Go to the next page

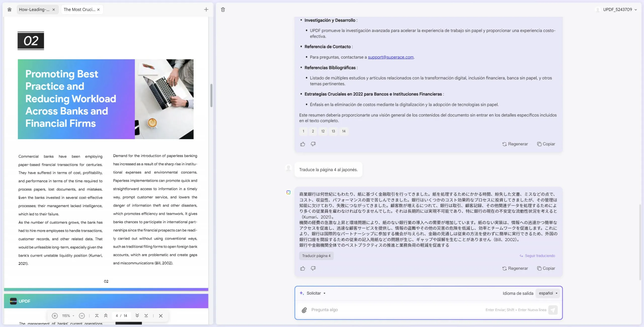click(137, 316)
